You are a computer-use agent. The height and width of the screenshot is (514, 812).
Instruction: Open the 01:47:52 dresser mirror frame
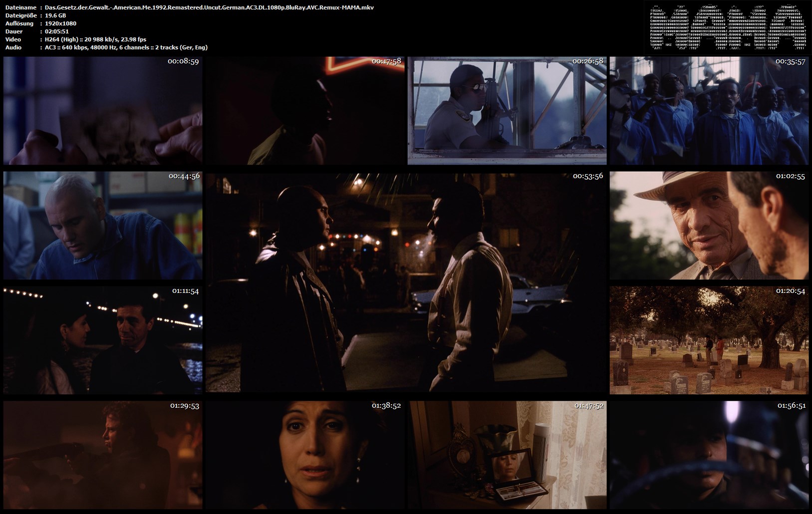(507, 455)
